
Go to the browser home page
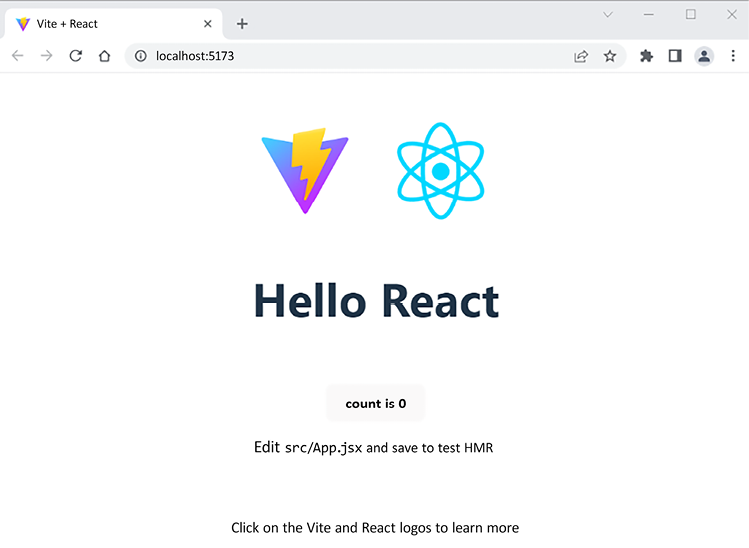(x=104, y=56)
